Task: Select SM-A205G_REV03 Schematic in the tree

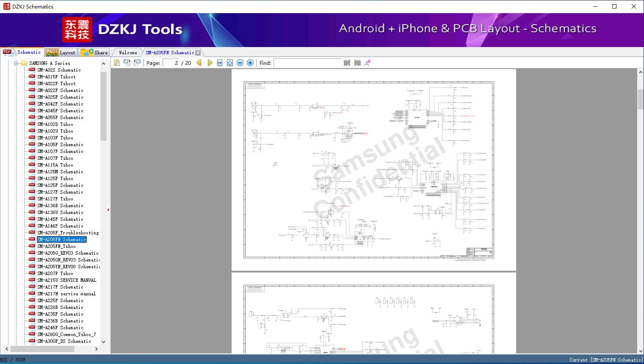Action: (68, 253)
